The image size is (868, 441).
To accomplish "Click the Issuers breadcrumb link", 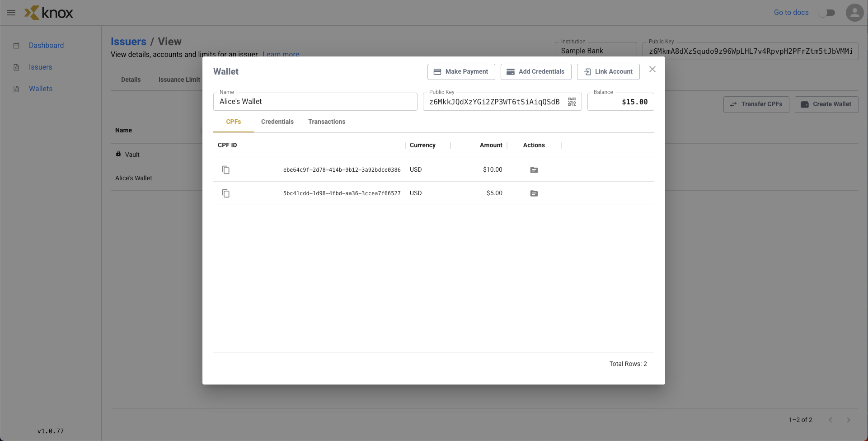I will (x=128, y=42).
